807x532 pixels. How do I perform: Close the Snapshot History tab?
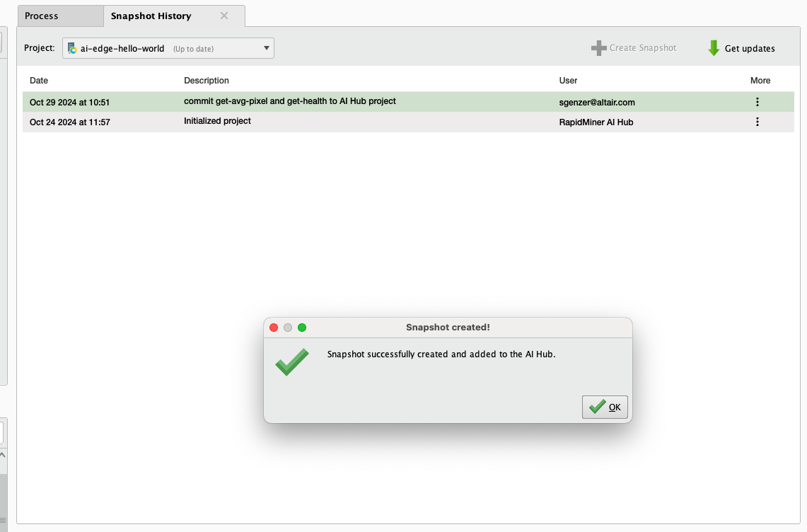pos(224,16)
